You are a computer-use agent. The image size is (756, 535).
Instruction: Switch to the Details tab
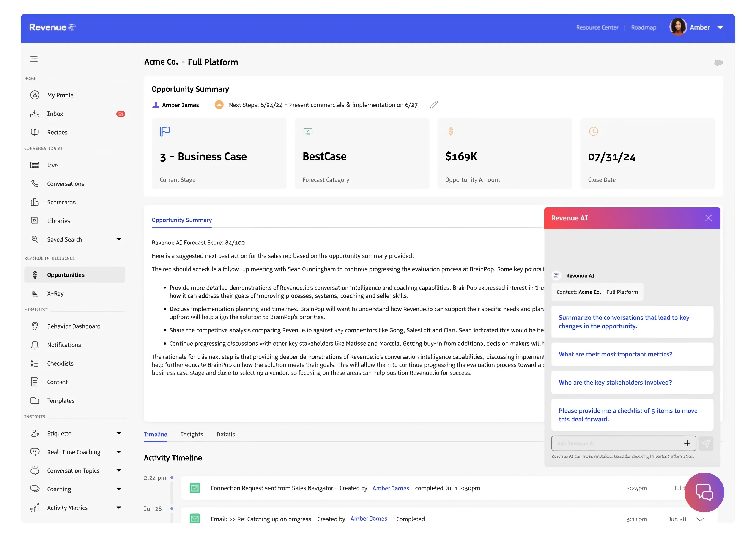225,435
